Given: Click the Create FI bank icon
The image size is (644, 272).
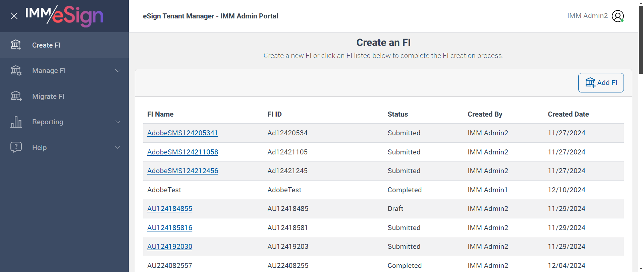Looking at the screenshot, I should pos(16,45).
